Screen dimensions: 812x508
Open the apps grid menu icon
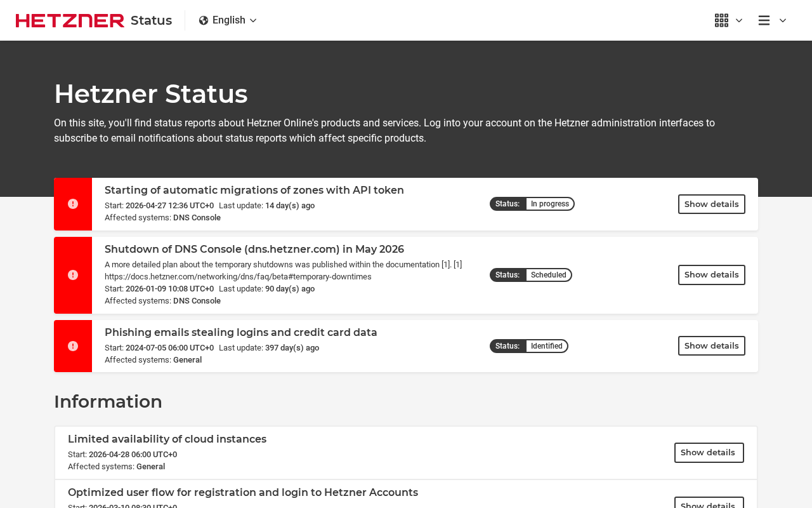point(721,20)
